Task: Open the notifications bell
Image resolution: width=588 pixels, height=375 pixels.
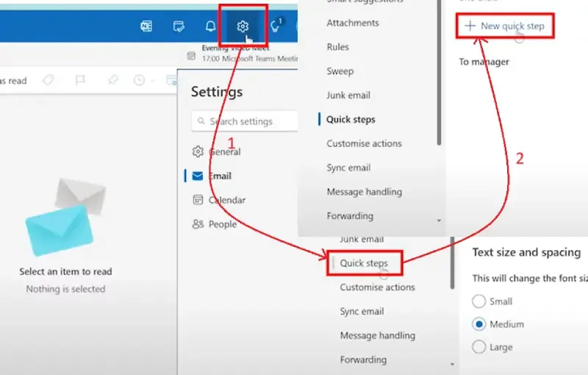Action: point(211,26)
